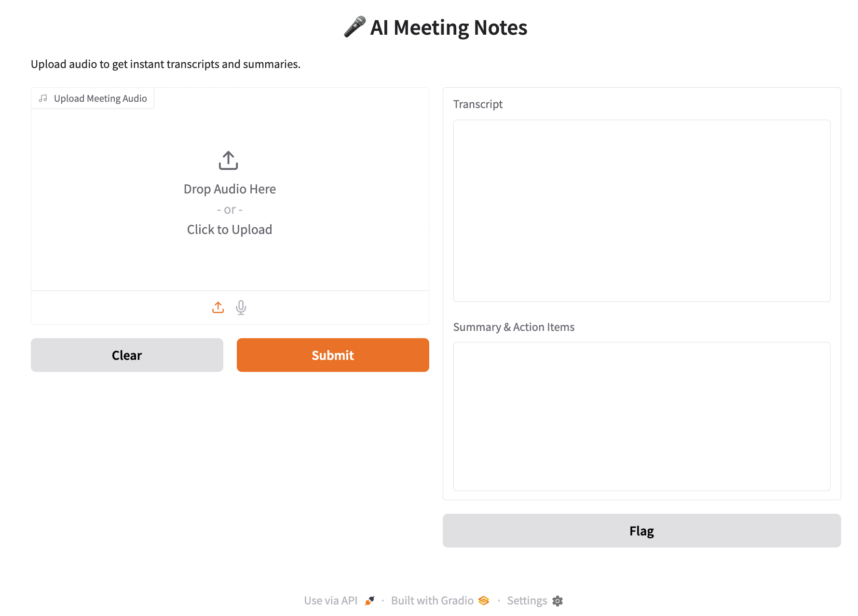Screen dimensions: 858x616
Task: Click the AI Meeting Notes heading
Action: click(449, 27)
